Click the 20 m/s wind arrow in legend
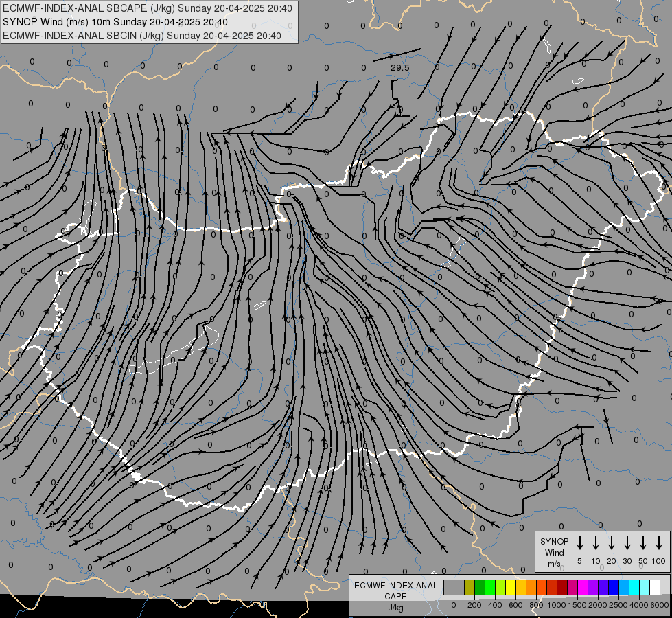The width and height of the screenshot is (672, 618). coord(611,543)
